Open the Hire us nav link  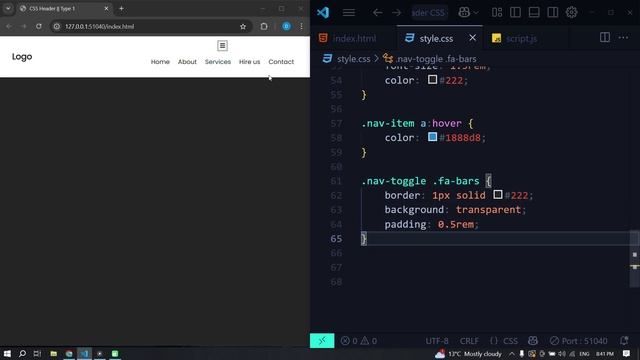pos(249,62)
